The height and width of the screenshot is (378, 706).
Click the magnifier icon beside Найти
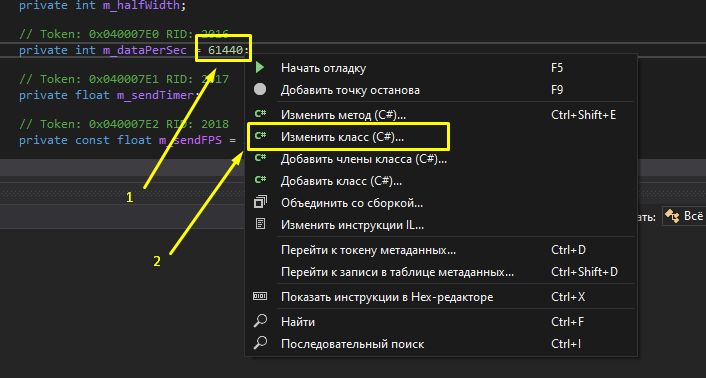click(x=260, y=321)
